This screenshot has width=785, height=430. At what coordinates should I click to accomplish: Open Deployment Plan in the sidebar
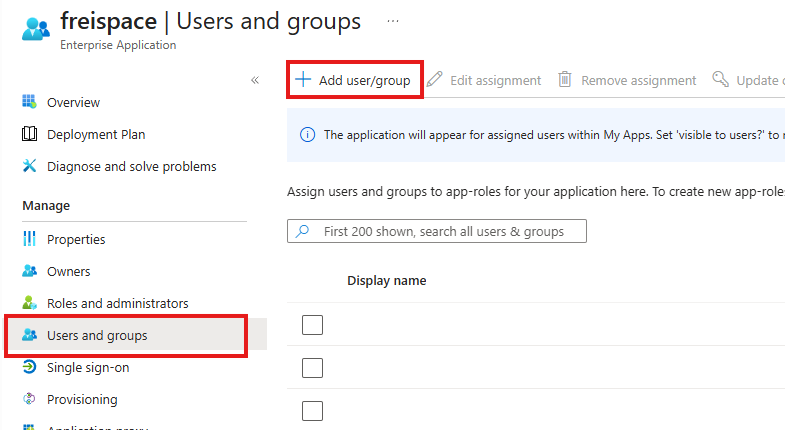click(96, 134)
